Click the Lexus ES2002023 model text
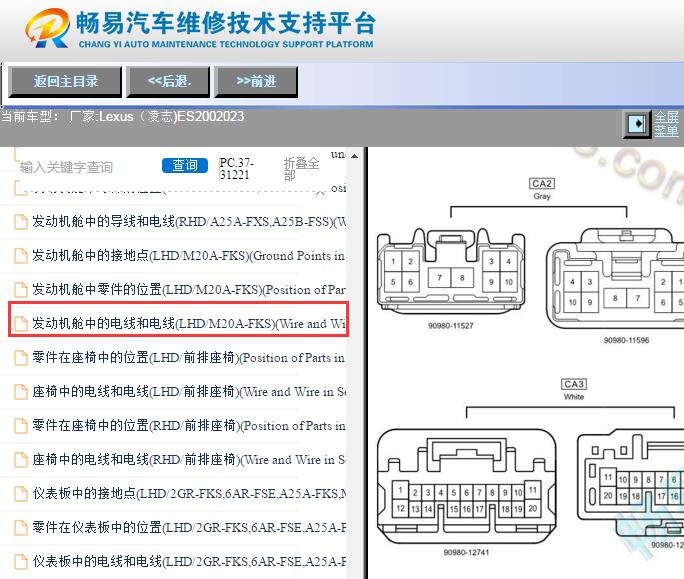 tap(171, 116)
